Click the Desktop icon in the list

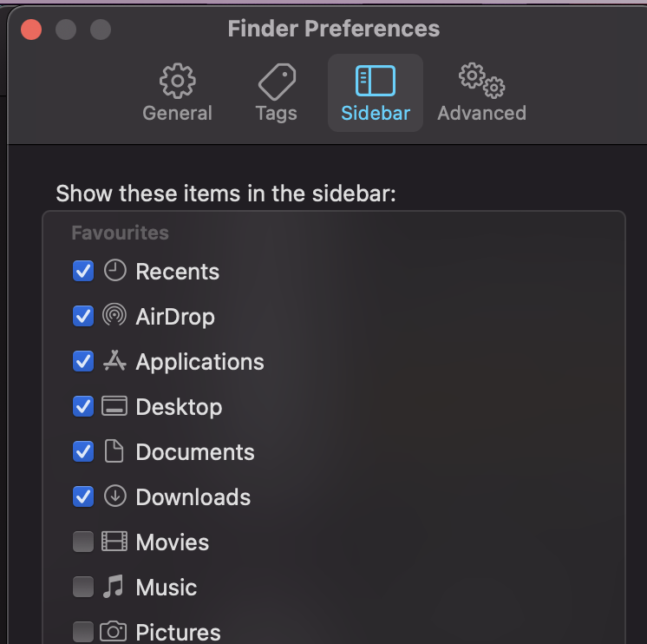(114, 406)
